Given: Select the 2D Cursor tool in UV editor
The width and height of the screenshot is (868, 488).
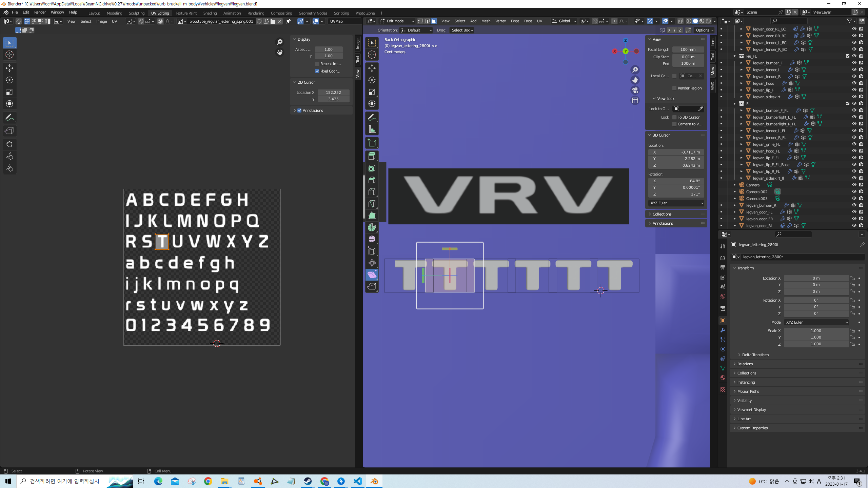Looking at the screenshot, I should (x=9, y=55).
